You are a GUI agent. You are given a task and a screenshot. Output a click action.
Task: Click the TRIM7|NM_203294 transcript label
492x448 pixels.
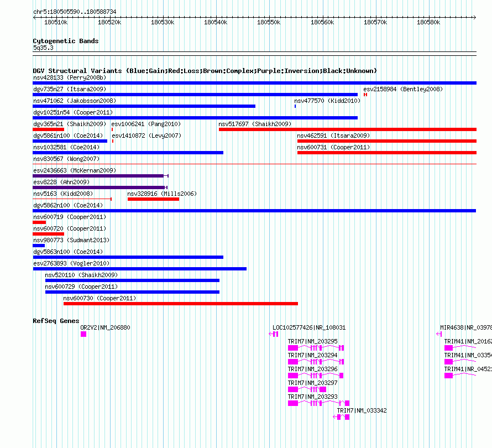[312, 355]
